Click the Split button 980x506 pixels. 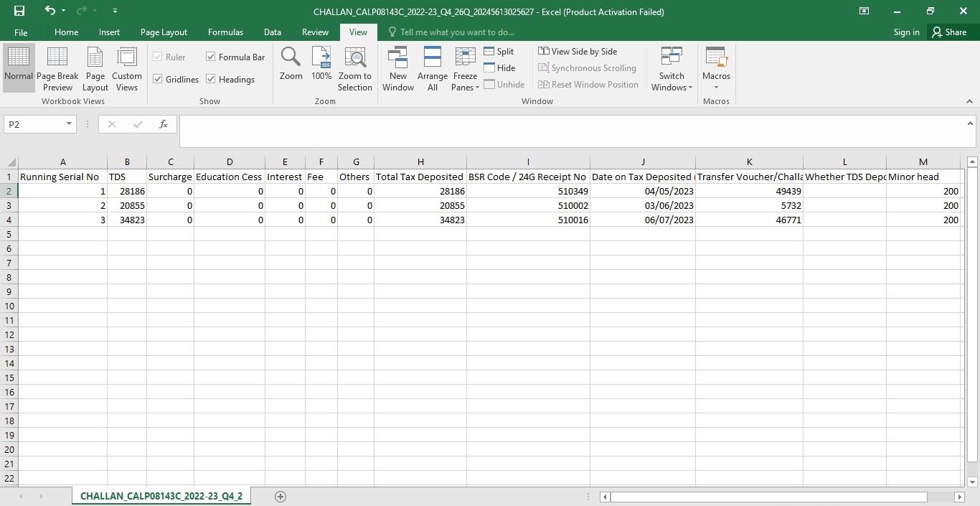(499, 52)
